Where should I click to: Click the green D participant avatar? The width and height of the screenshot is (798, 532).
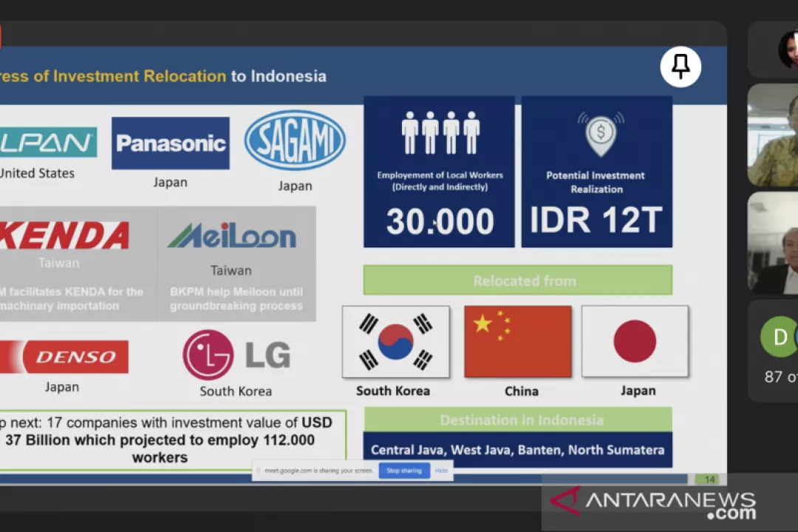(x=780, y=336)
